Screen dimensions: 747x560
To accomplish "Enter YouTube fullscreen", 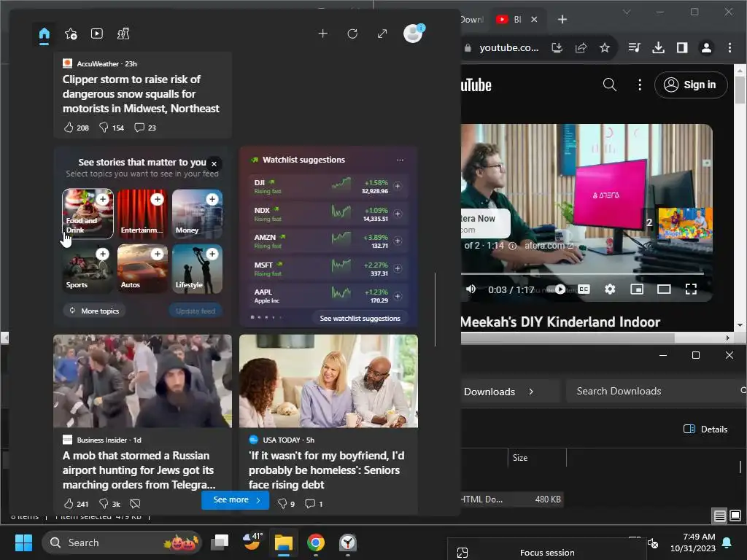I will (691, 289).
